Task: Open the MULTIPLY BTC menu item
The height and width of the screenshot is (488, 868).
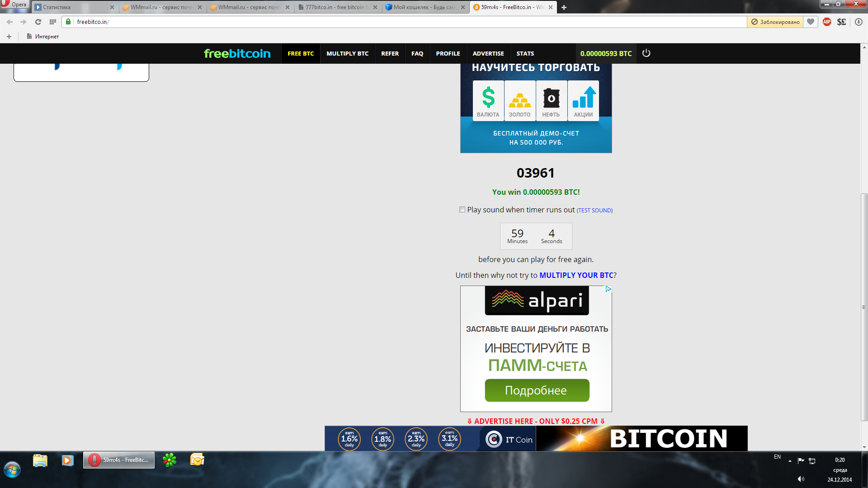Action: tap(347, 53)
